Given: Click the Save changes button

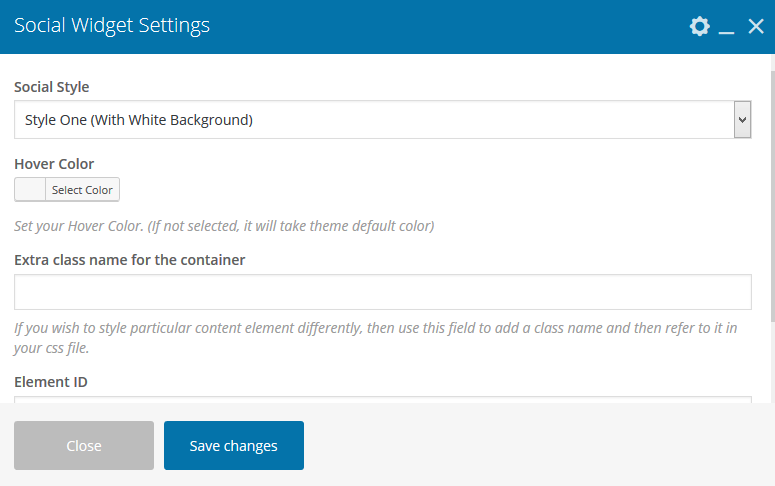Looking at the screenshot, I should pos(234,445).
